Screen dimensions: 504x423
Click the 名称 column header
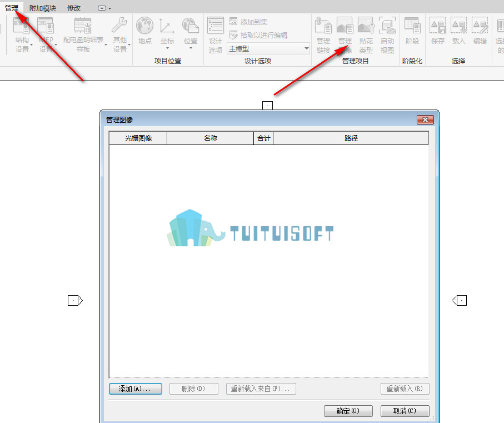[x=210, y=138]
